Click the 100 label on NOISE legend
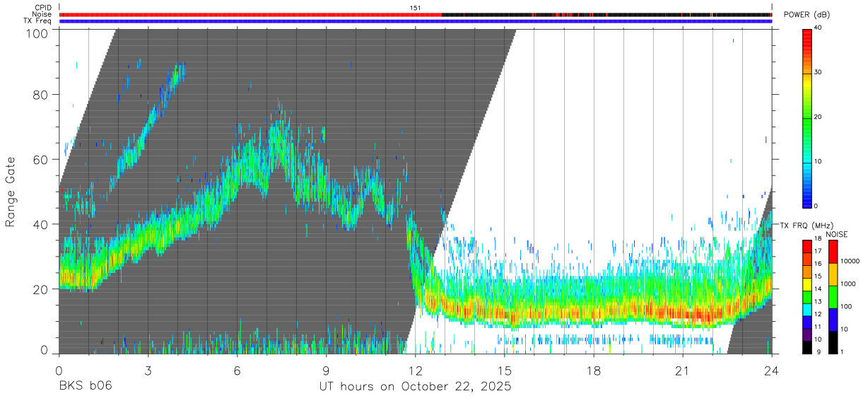 tap(847, 306)
